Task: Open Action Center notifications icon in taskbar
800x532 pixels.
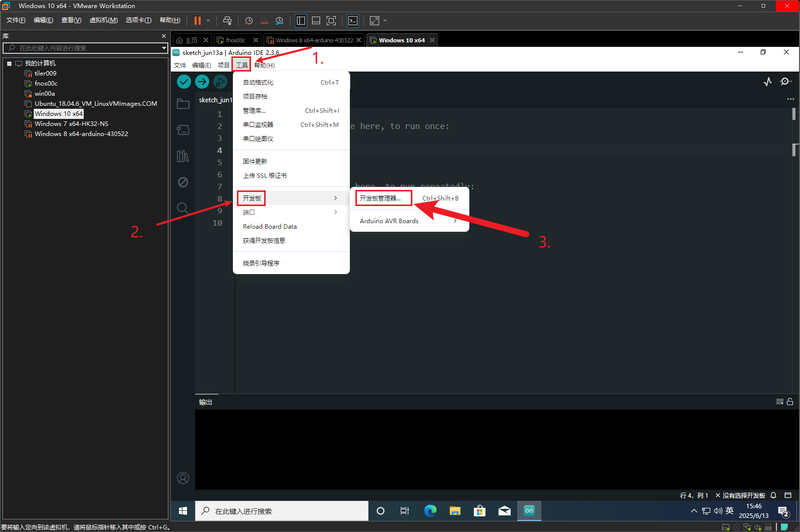Action: 783,511
